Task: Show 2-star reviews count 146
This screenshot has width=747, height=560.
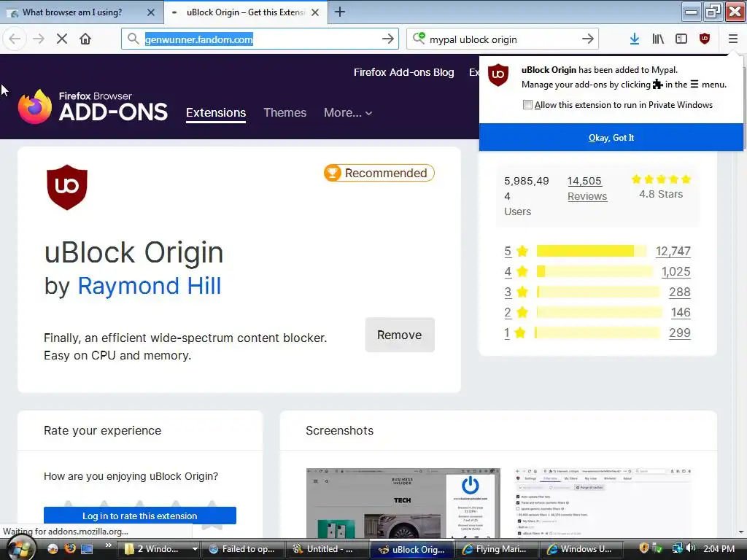Action: [681, 312]
